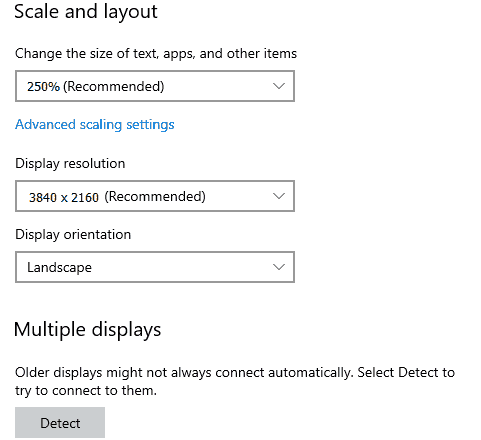The width and height of the screenshot is (481, 440).
Task: Click the chevron arrow beside 250% scale
Action: (x=279, y=86)
